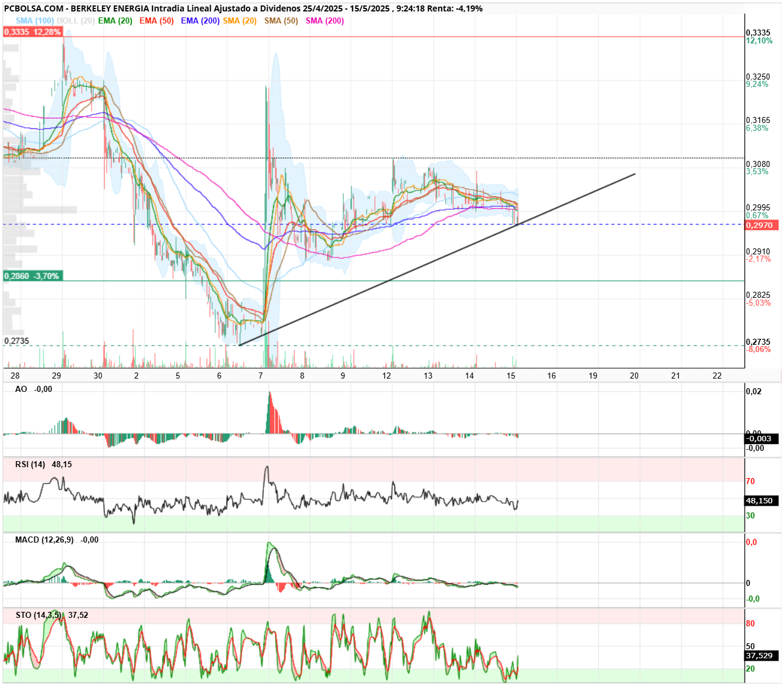The width and height of the screenshot is (784, 686).
Task: Toggle the green EMA (20) legend entry
Action: (x=115, y=20)
